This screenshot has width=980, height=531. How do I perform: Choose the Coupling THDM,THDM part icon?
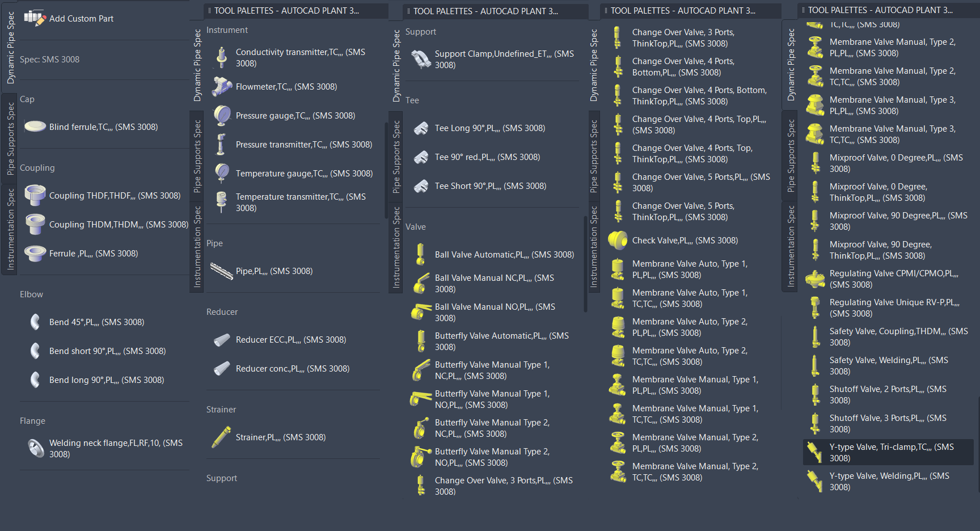[35, 224]
